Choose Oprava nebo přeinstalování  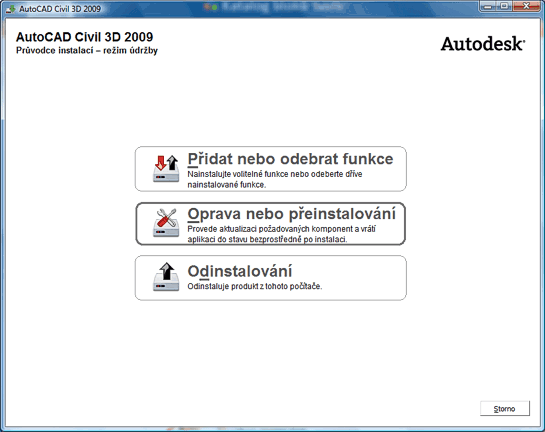coord(271,224)
